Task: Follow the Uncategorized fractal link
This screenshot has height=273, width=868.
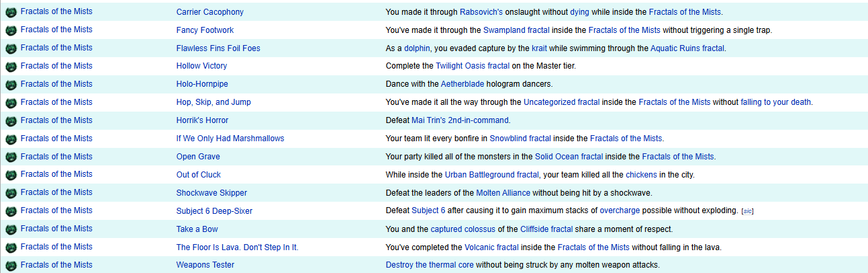Action: (x=562, y=102)
